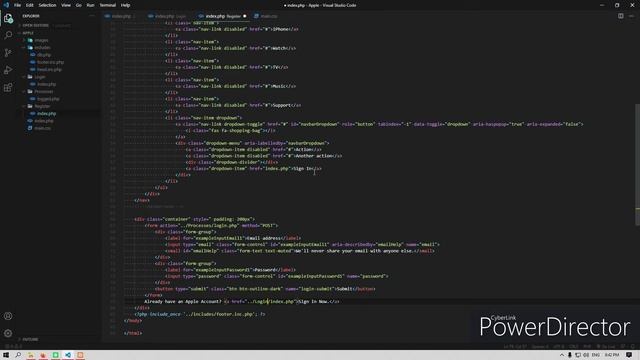Click the Split Editor icon
Viewport: 640px width, 360px height.
tap(620, 16)
